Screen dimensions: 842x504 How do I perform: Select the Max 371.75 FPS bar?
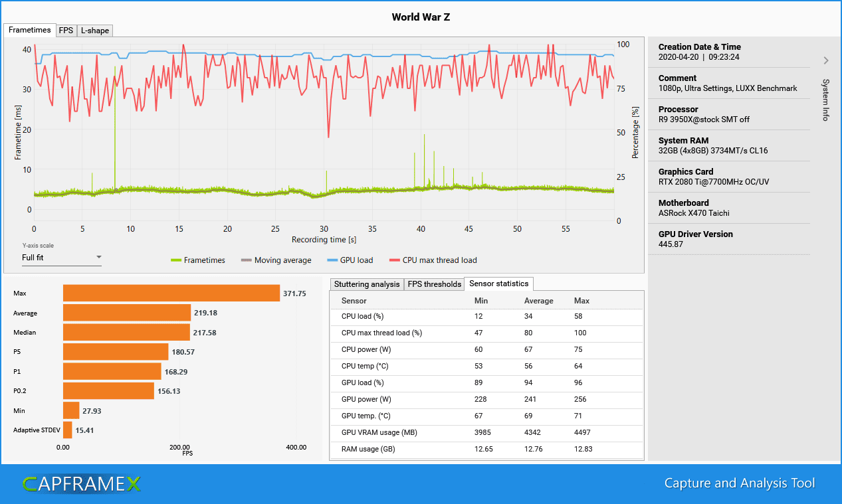171,293
